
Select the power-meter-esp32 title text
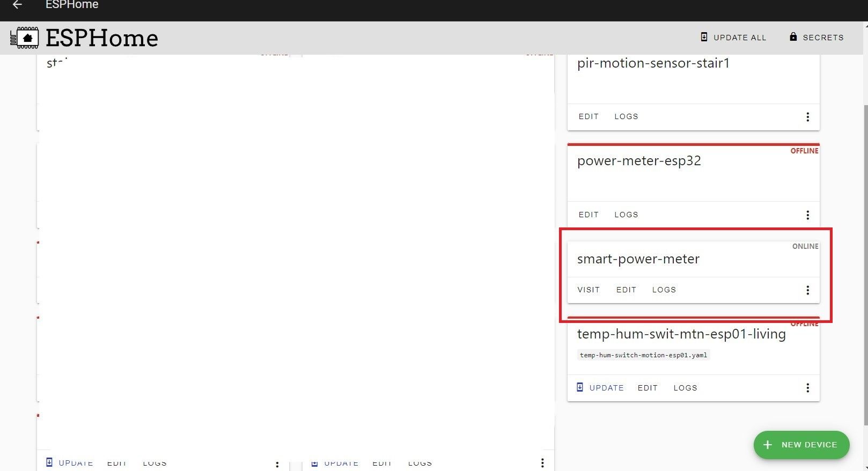click(639, 161)
